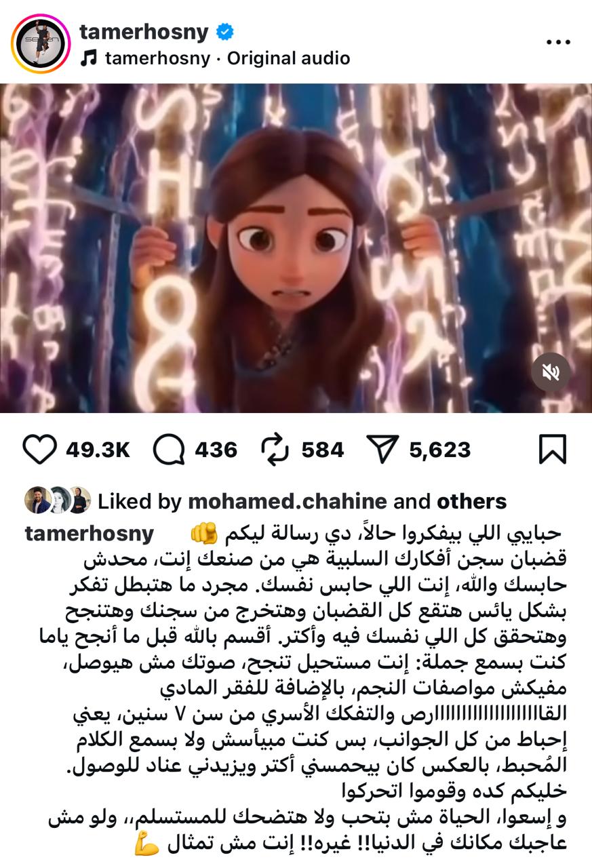Image resolution: width=592 pixels, height=868 pixels.
Task: Open comments via the speech bubble icon
Action: pos(170,450)
